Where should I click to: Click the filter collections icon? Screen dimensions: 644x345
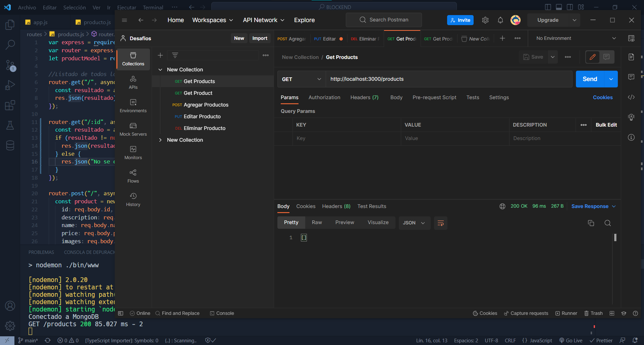[x=175, y=55]
